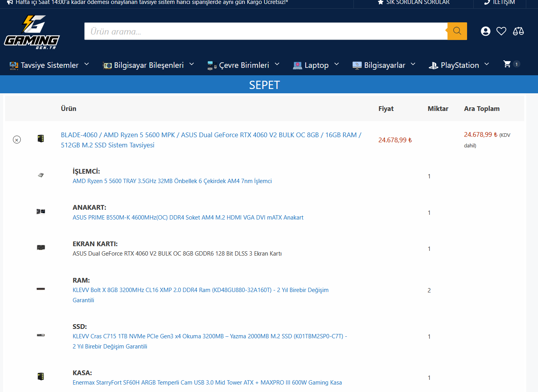This screenshot has height=392, width=538.
Task: Open the KLEVV Cras C715 1TB SSD link
Action: click(x=210, y=341)
